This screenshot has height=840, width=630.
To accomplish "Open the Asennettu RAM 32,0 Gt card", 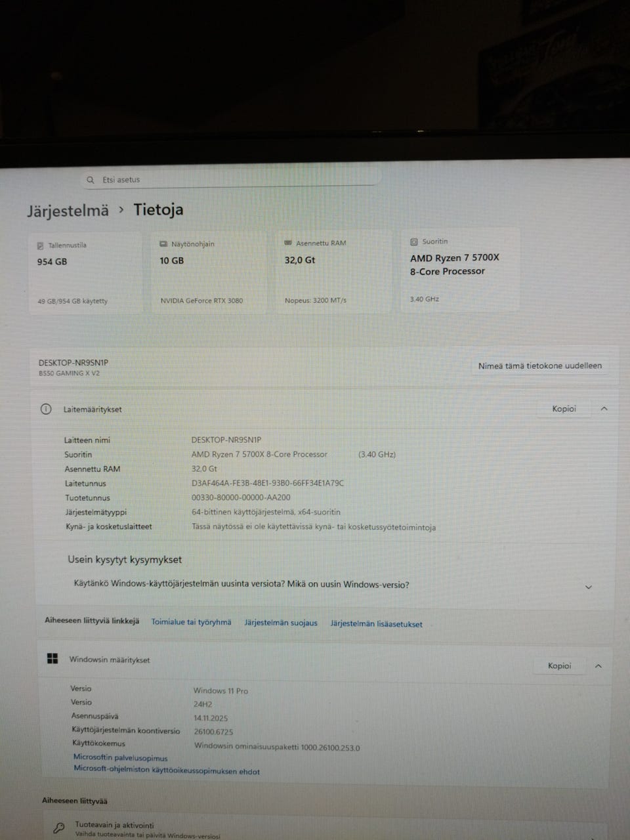I will [x=333, y=270].
